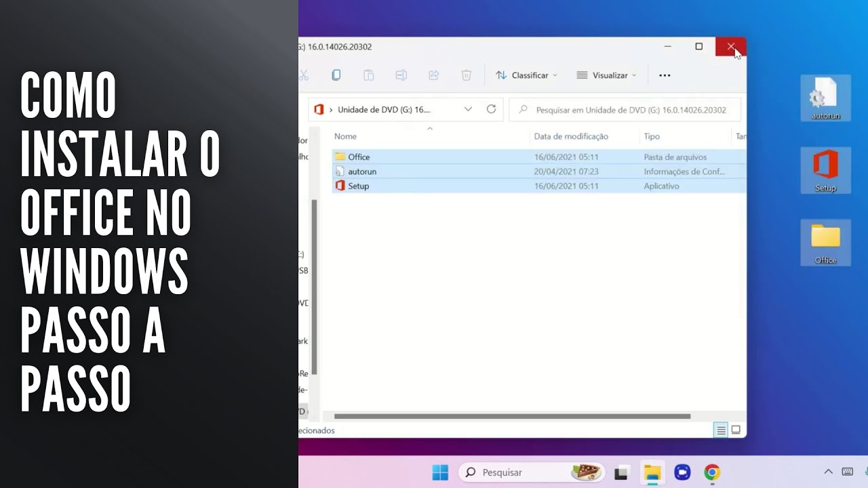Sort by Data de modificação column header
Image resolution: width=868 pixels, height=488 pixels.
(x=571, y=136)
